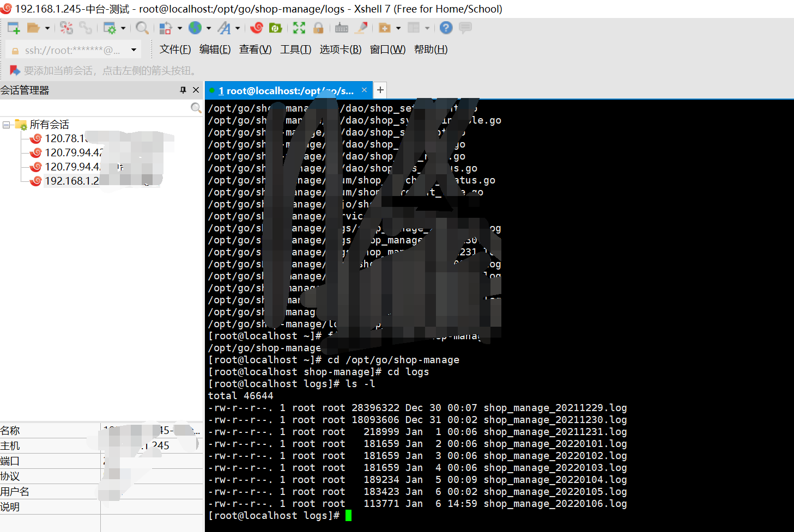The image size is (794, 532).
Task: Expand the Font dropdown arrow
Action: click(x=238, y=28)
